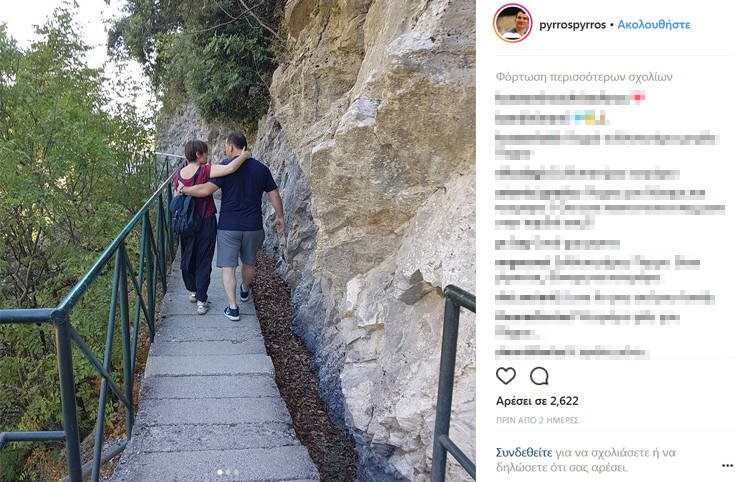This screenshot has width=735, height=482.
Task: Jump to the third carousel dot
Action: click(x=236, y=472)
